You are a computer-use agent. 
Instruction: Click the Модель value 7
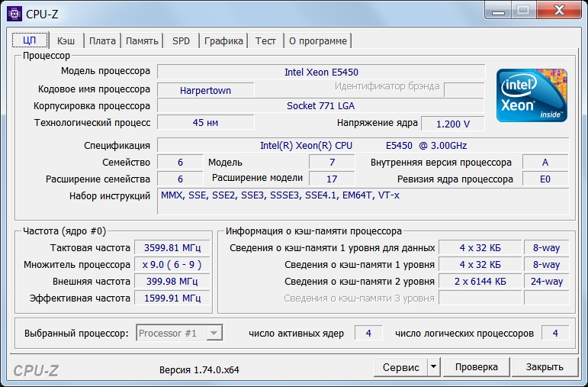click(x=332, y=162)
